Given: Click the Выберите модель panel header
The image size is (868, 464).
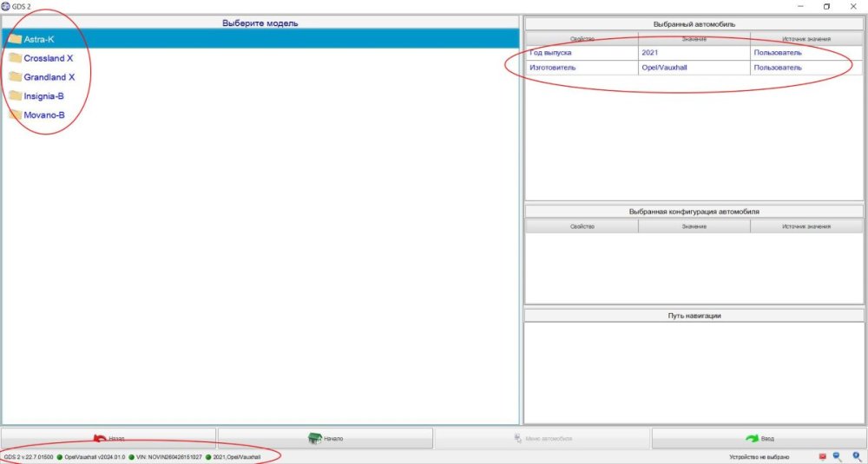Looking at the screenshot, I should 260,23.
